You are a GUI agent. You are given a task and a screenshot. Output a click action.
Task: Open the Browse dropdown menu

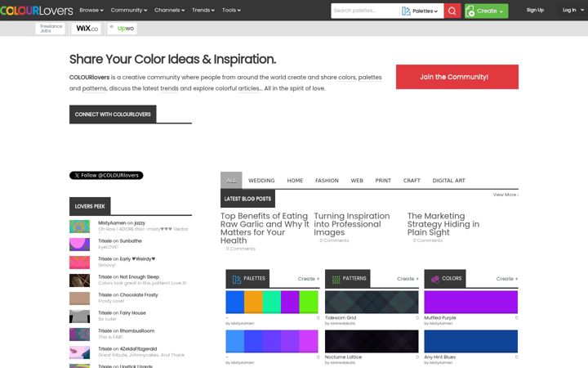point(91,10)
